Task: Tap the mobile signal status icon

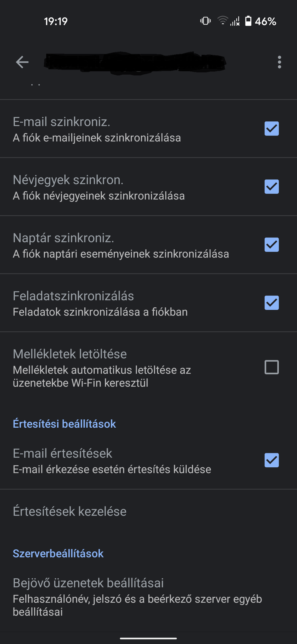Action: [x=235, y=21]
